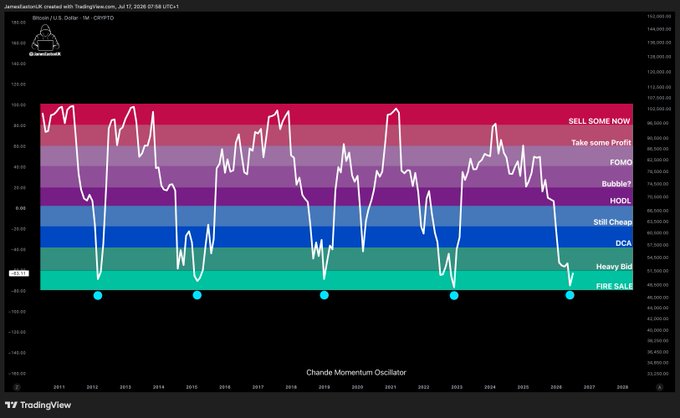This screenshot has width=680, height=418.
Task: Click the cyan dot below the 2023 bottom
Action: [x=454, y=296]
